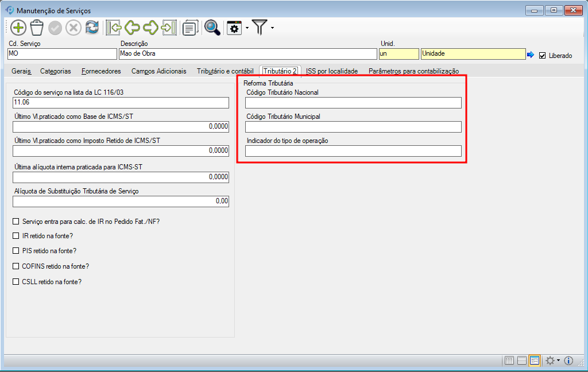
Task: Click the blue refresh arrows icon
Action: tap(92, 28)
